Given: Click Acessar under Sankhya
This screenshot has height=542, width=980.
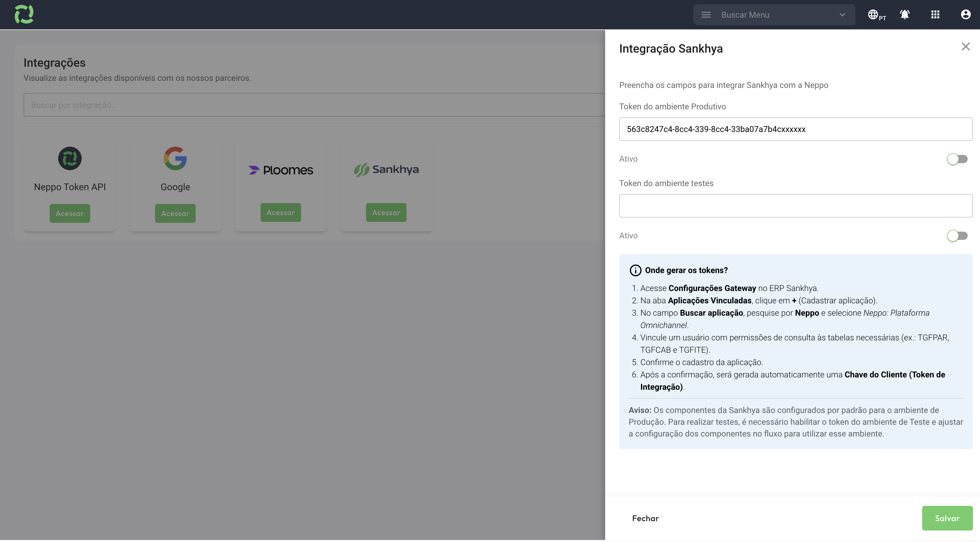Looking at the screenshot, I should [386, 213].
